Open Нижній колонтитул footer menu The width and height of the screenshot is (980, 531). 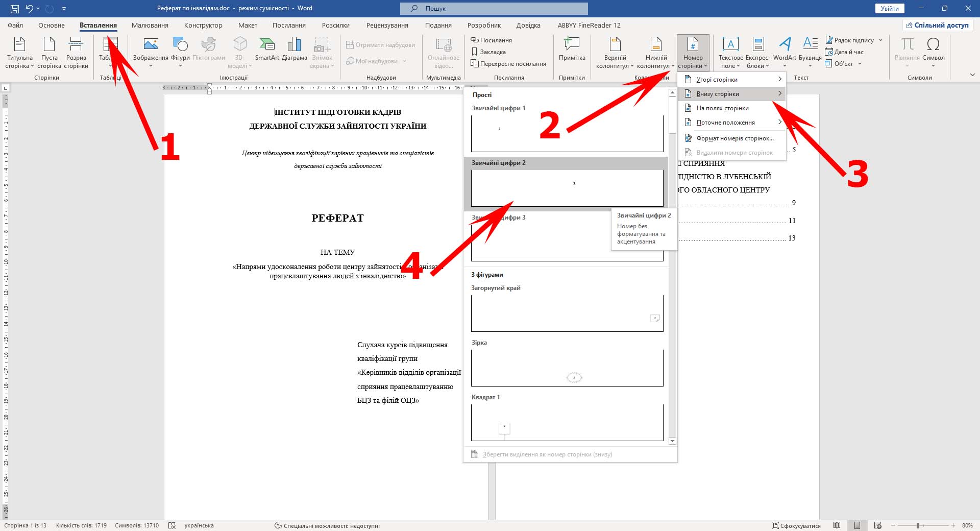click(656, 53)
